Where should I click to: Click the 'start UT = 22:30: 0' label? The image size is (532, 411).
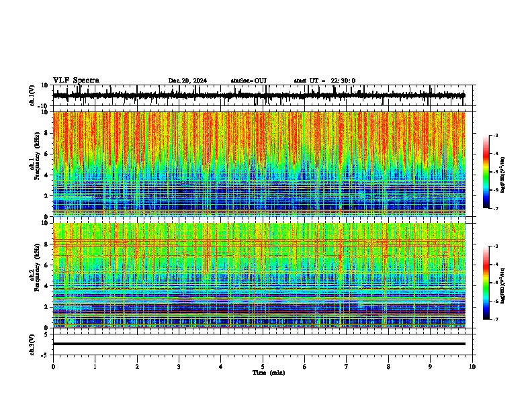point(324,81)
